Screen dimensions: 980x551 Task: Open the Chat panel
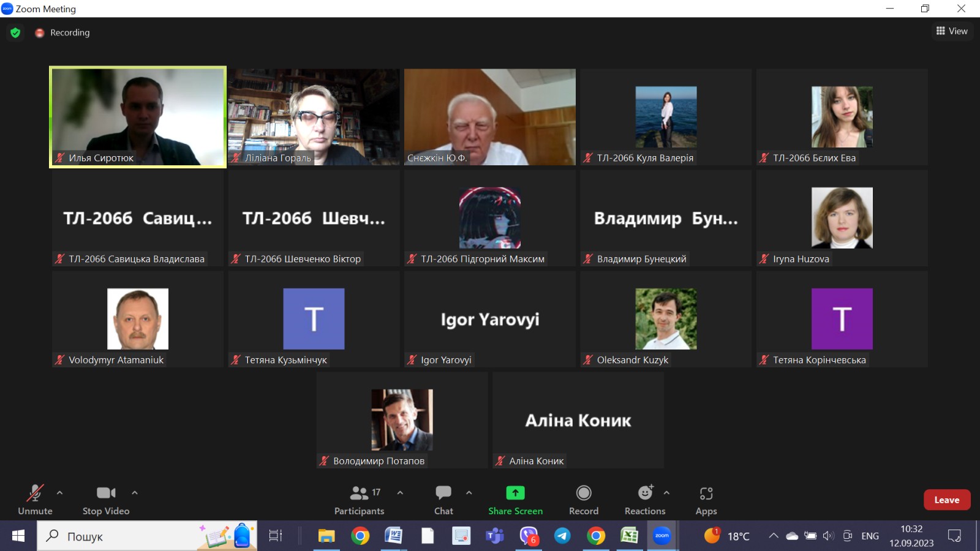click(x=443, y=499)
